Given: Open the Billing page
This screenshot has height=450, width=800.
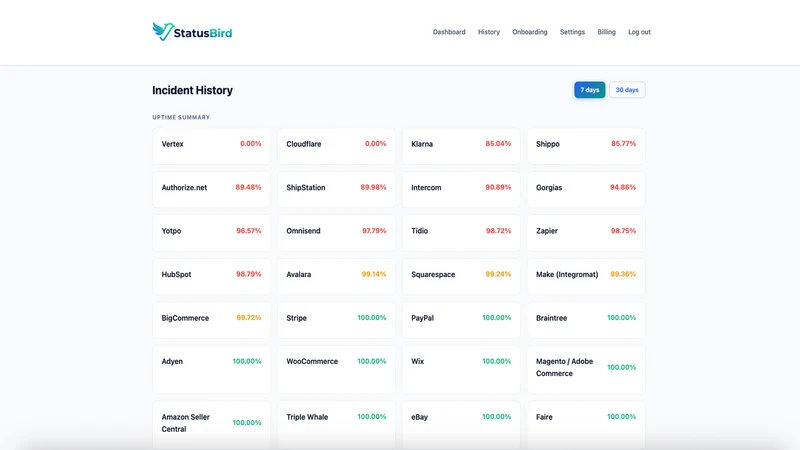Looking at the screenshot, I should click(x=607, y=32).
